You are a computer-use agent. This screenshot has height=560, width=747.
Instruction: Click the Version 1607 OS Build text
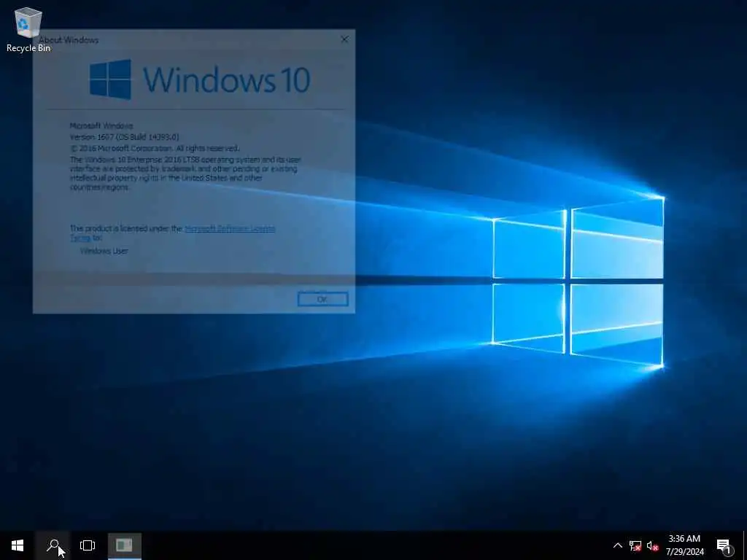tap(124, 137)
